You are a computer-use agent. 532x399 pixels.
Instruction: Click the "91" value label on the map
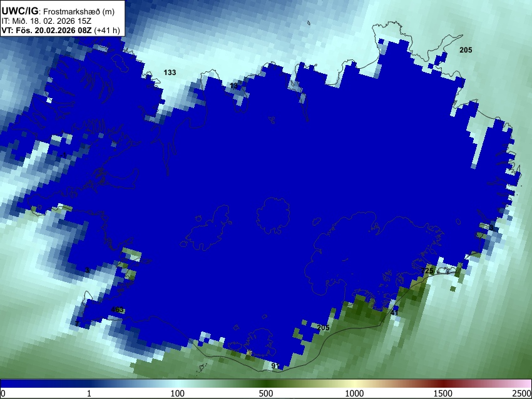tap(275, 366)
